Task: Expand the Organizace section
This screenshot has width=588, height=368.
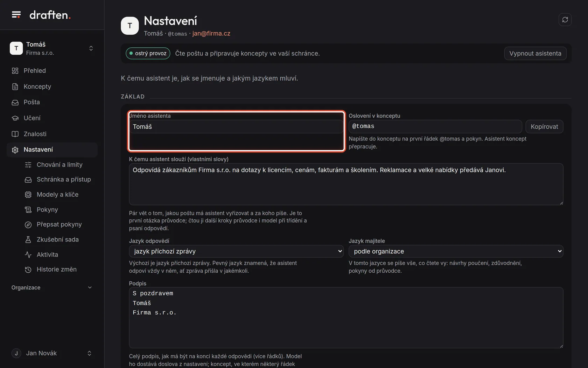Action: [52, 287]
